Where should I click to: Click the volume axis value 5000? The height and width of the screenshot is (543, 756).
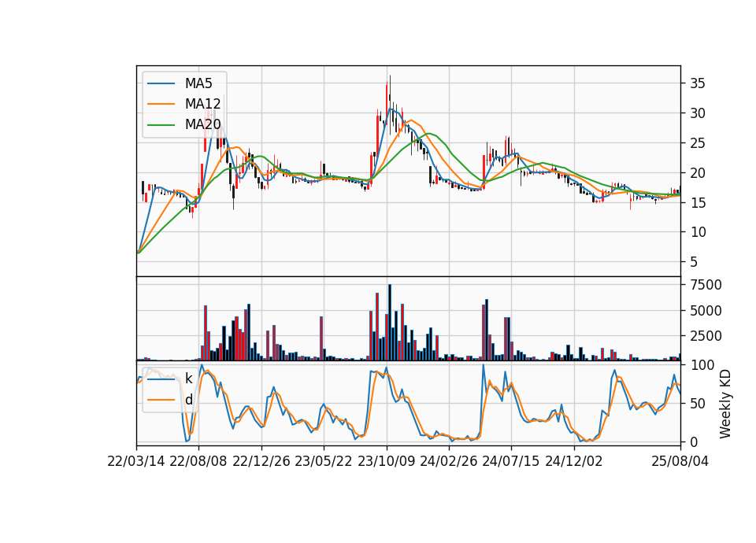pyautogui.click(x=706, y=311)
